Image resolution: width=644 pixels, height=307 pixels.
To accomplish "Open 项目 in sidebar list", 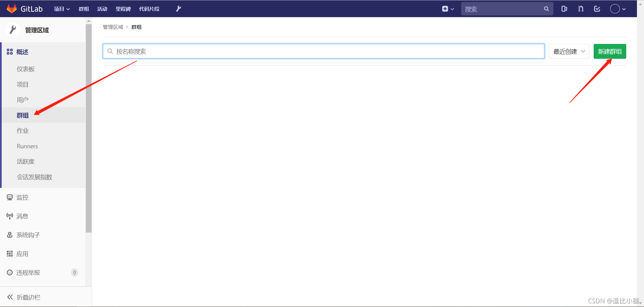I will coord(22,85).
